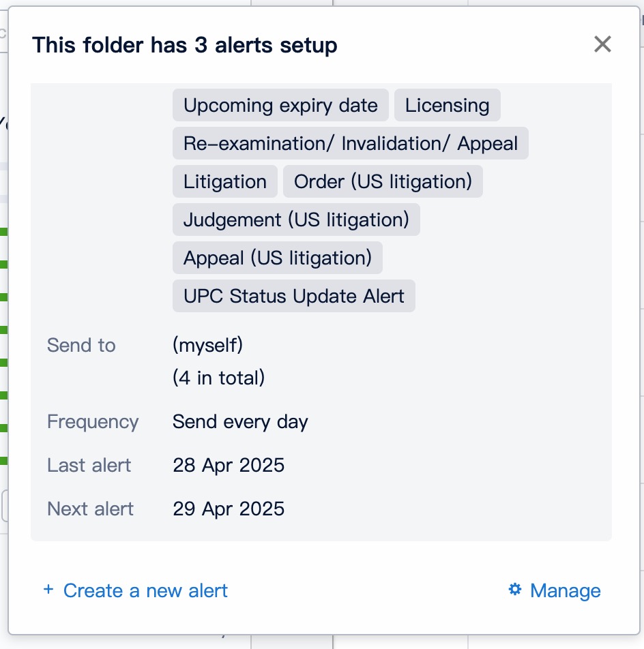The height and width of the screenshot is (649, 644).
Task: Click the Litigation tag
Action: [x=224, y=182]
